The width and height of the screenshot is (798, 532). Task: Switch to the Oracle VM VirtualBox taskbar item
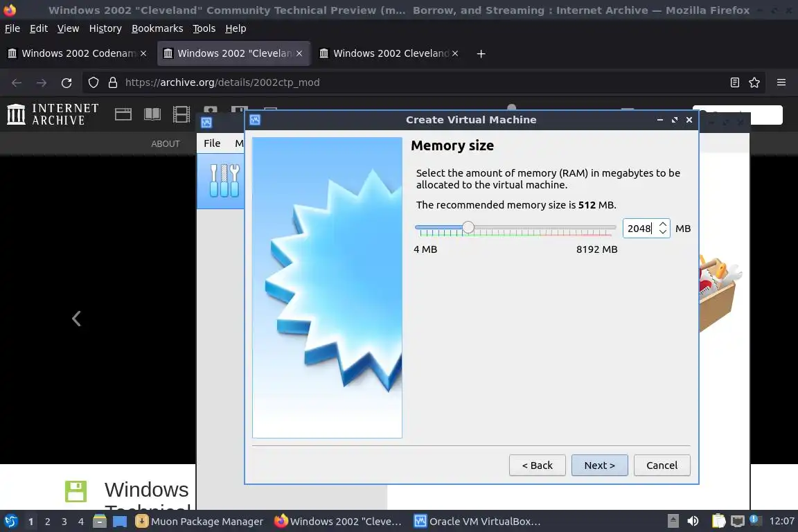[478, 522]
